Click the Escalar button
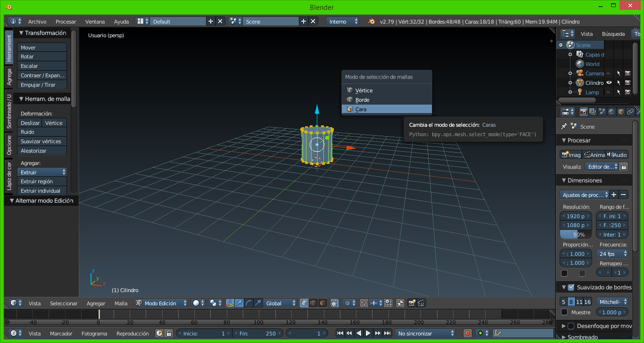Image resolution: width=644 pixels, height=343 pixels. coord(42,66)
